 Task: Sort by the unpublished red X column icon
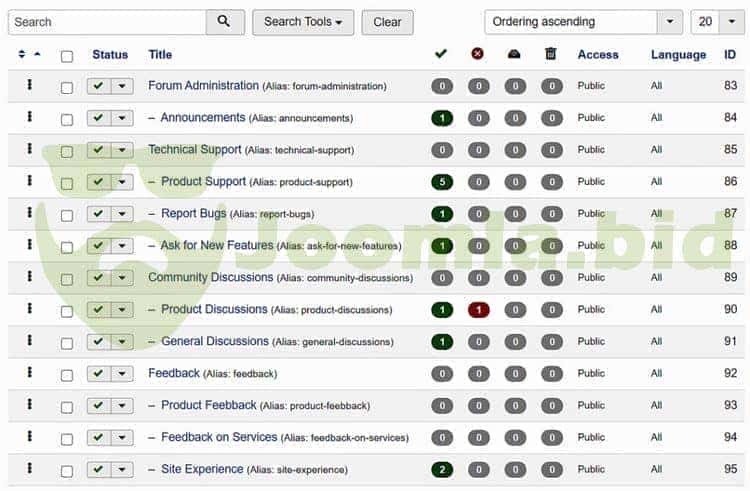tap(477, 54)
